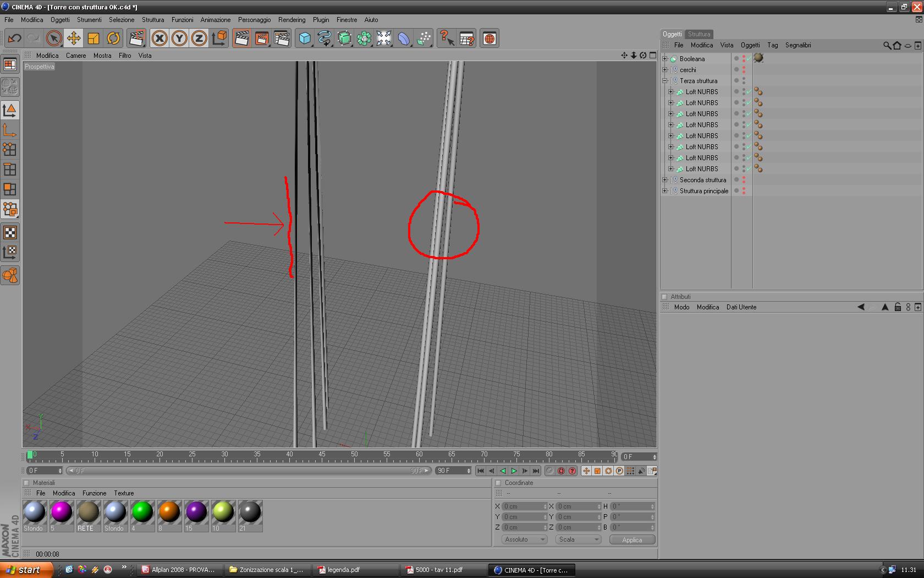The height and width of the screenshot is (578, 924).
Task: Switch to points mode in left sidebar
Action: point(10,150)
